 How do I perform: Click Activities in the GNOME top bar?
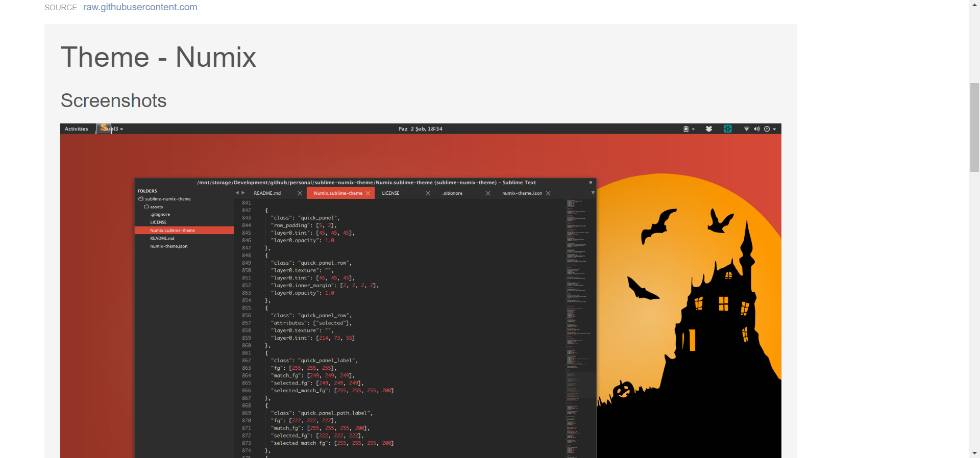click(77, 129)
